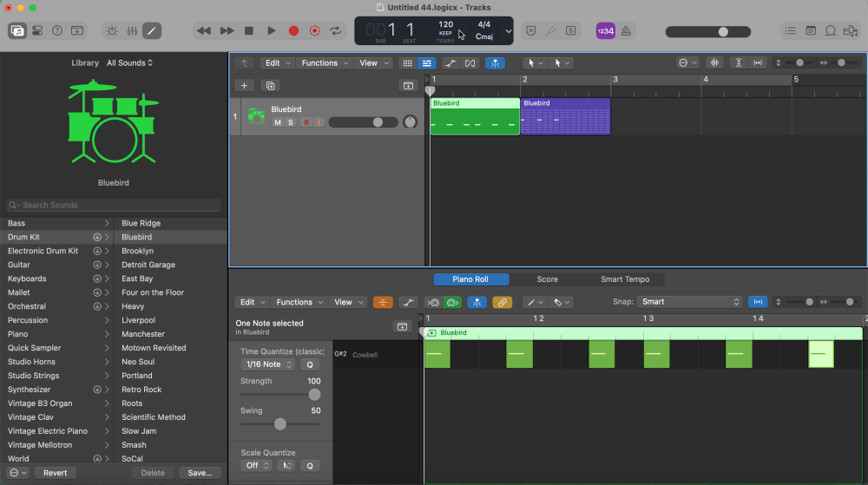Viewport: 868px width, 485px height.
Task: Open the Mixer from control bar
Action: point(132,30)
